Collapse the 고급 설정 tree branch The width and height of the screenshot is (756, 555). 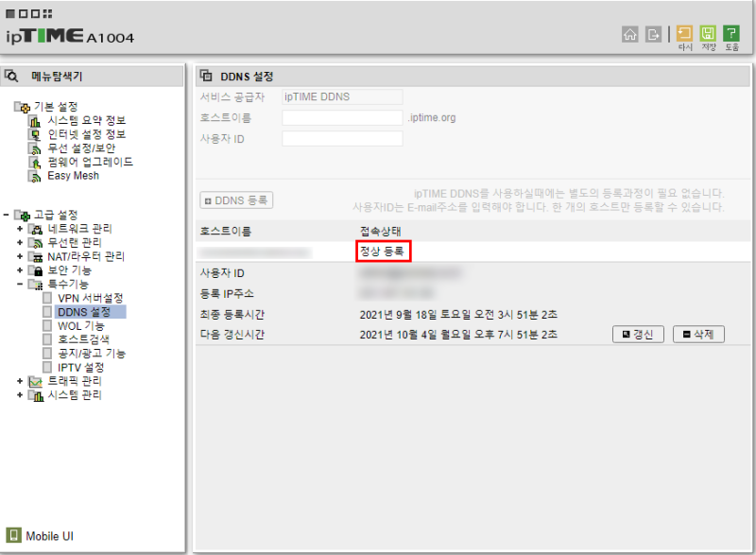click(x=8, y=215)
